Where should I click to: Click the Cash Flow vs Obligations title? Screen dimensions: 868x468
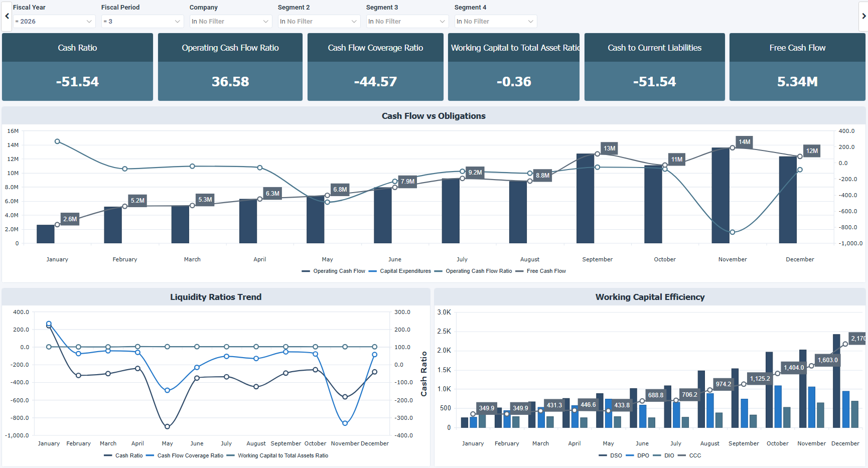pos(433,116)
